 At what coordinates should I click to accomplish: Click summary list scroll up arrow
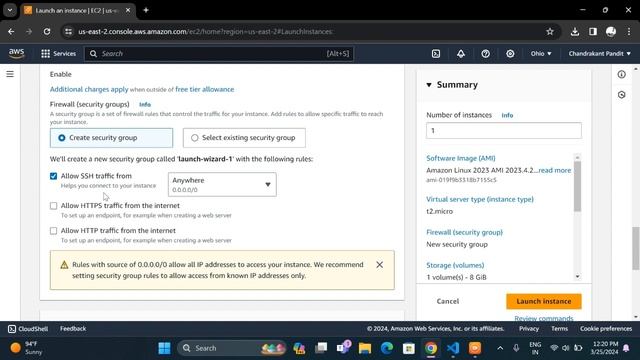[577, 158]
